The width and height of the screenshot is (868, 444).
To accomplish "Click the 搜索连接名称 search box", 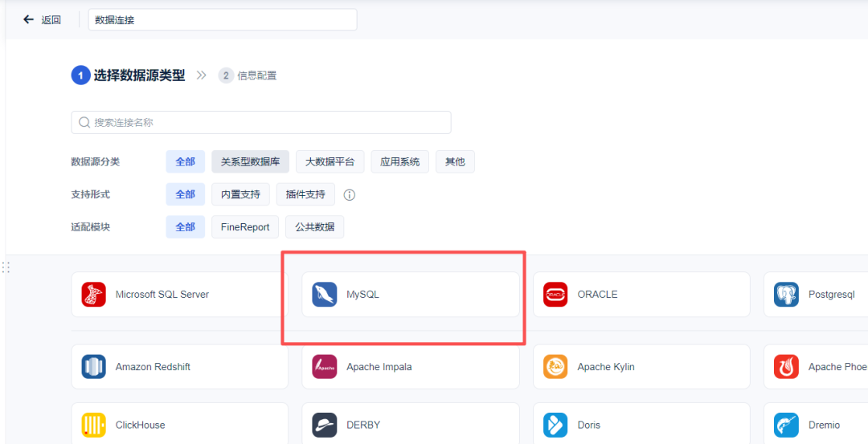I will [261, 122].
